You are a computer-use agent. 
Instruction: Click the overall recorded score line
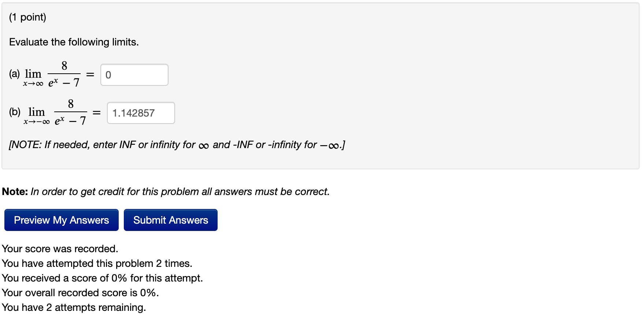[79, 293]
